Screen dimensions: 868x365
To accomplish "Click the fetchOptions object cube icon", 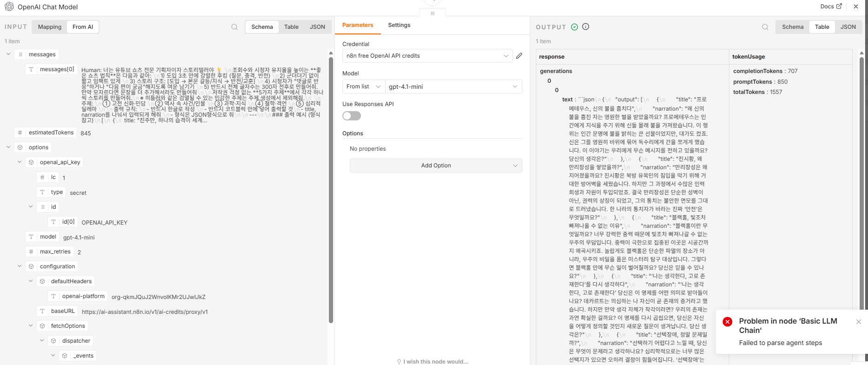I will [x=42, y=326].
